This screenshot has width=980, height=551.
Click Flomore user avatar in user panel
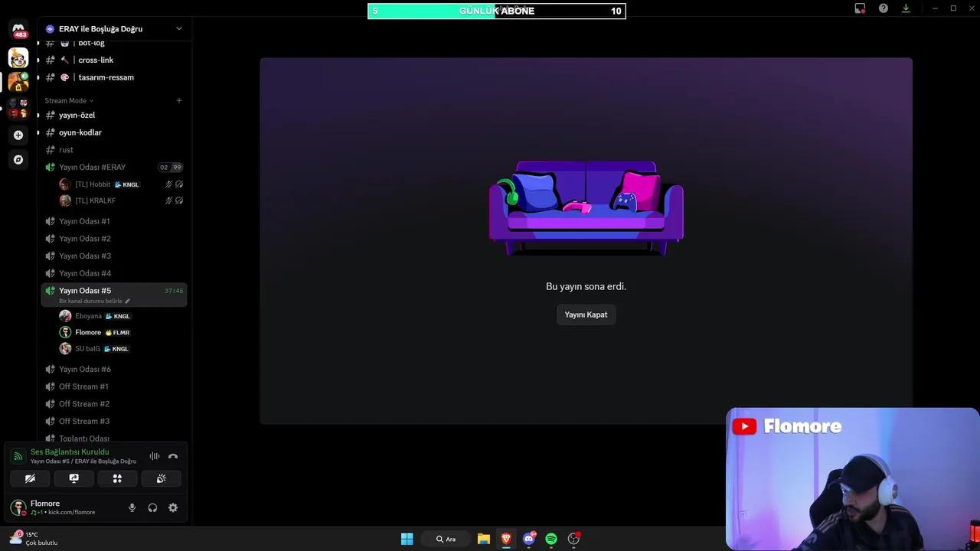click(x=18, y=507)
